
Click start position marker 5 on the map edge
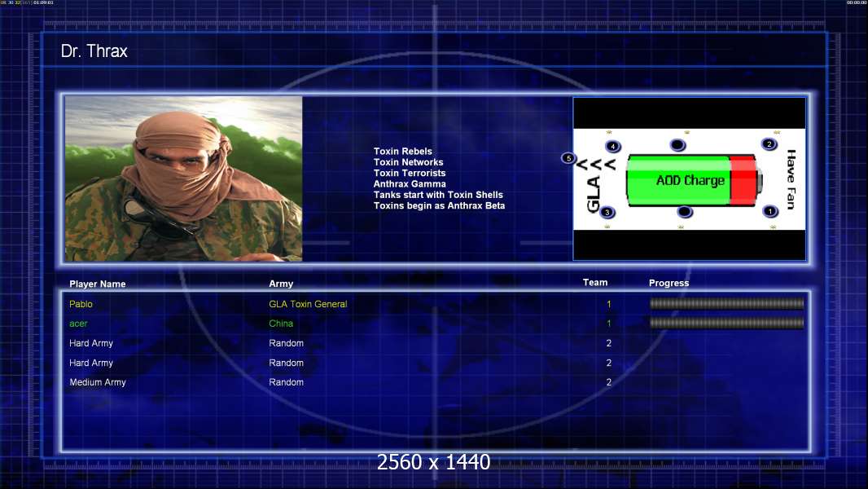(568, 158)
